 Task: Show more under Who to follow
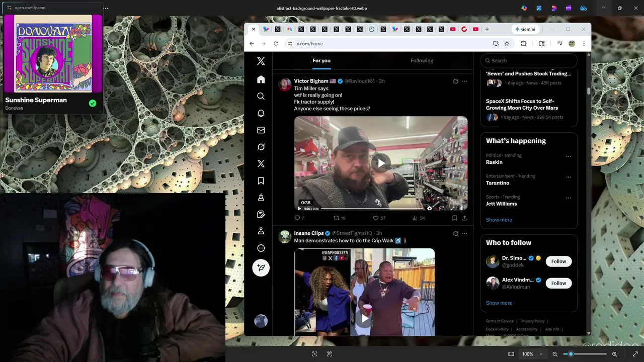(x=499, y=303)
